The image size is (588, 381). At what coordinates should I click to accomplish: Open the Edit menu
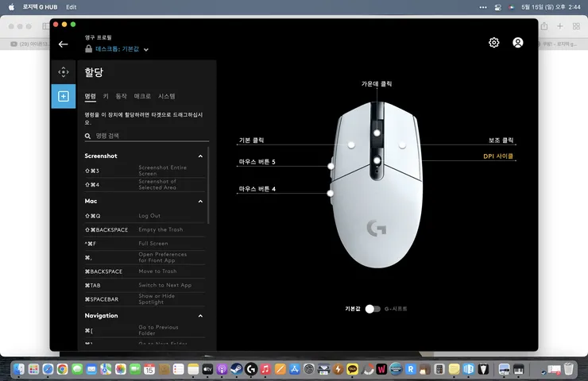(71, 7)
